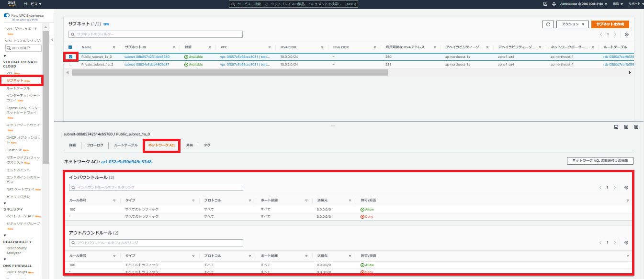644x279 pixels.
Task: Grab the sidebar vertical scrollbar thumb
Action: pos(45,98)
